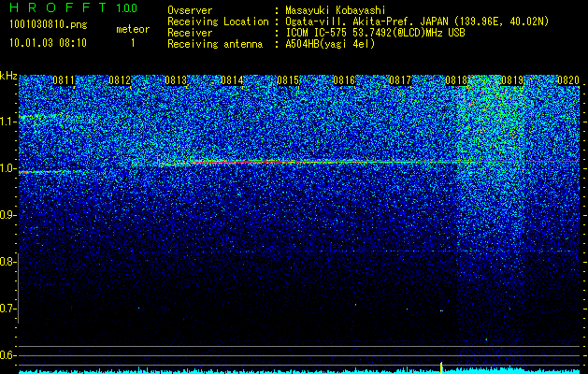Click the 0.7 kHz axis label

pyautogui.click(x=7, y=309)
